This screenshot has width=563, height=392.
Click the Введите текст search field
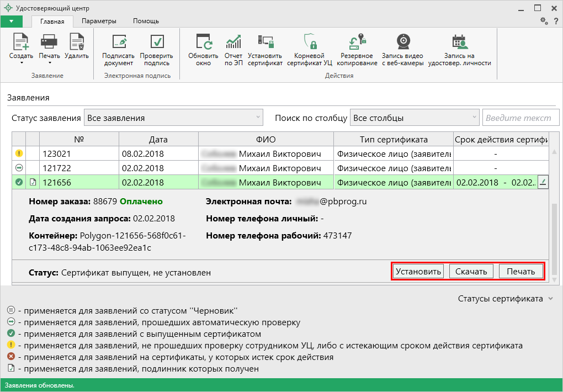point(520,117)
